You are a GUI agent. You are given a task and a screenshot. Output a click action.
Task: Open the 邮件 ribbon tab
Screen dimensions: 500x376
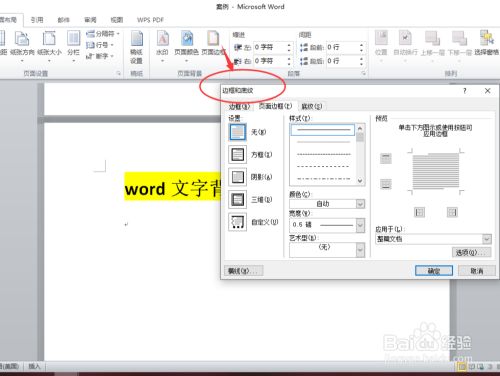(x=63, y=20)
